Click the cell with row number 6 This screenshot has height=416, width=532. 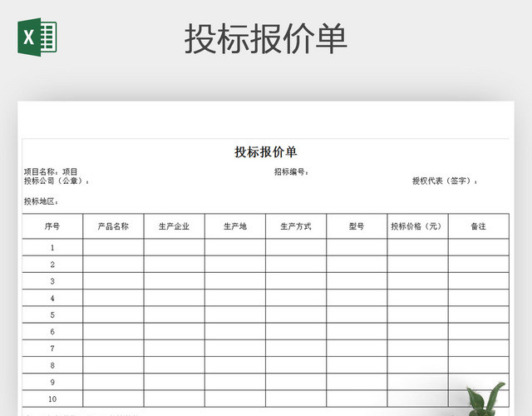point(52,331)
